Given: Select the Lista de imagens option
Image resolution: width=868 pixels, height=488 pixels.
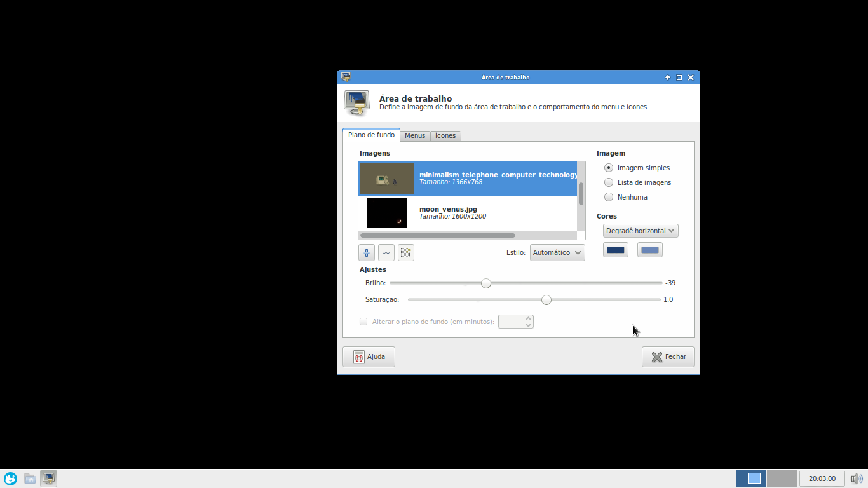Looking at the screenshot, I should 609,182.
